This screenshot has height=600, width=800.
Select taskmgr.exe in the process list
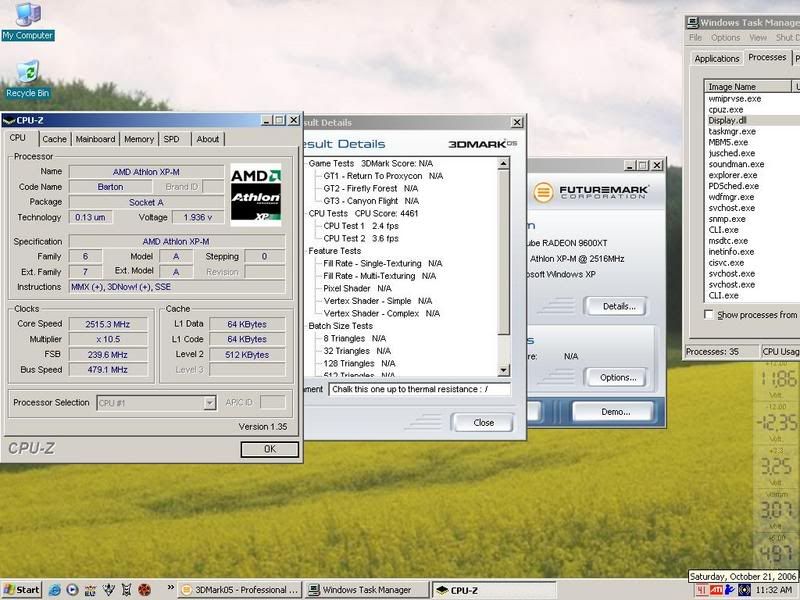(x=732, y=132)
